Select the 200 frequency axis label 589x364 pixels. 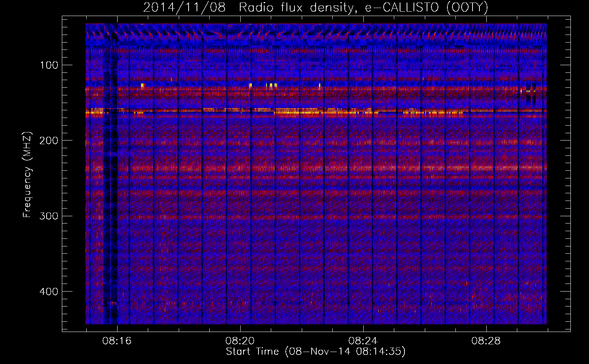(49, 141)
